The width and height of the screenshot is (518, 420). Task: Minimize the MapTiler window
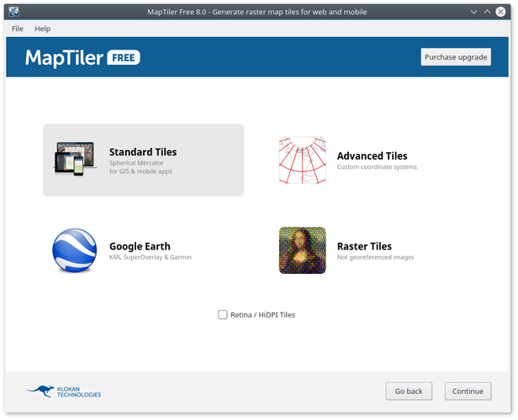point(473,12)
